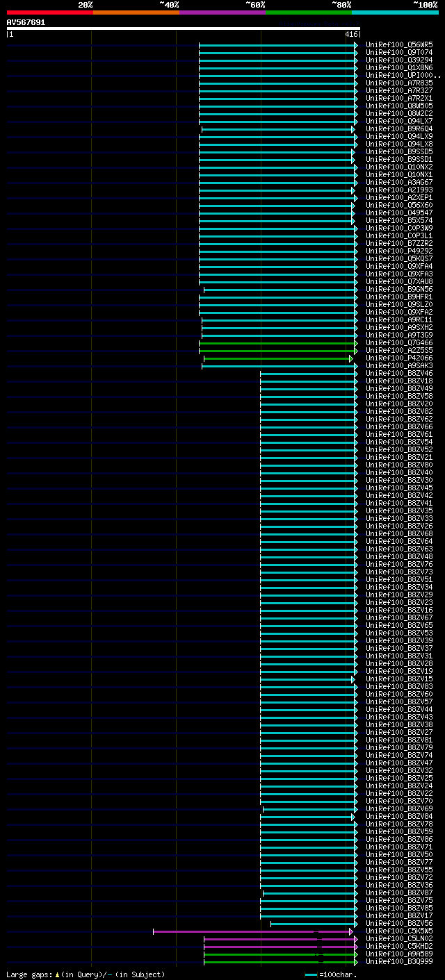Click the 'Large gaps' legend text
This screenshot has height=980, width=445.
pyautogui.click(x=86, y=974)
